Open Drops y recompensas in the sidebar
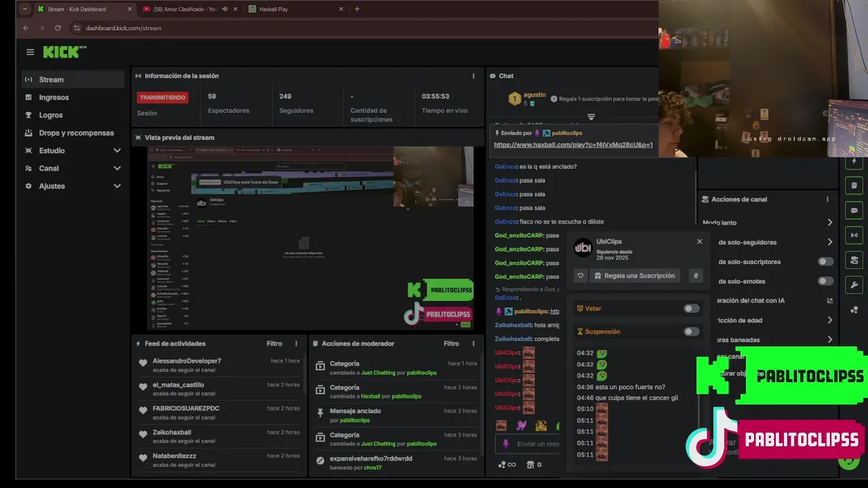The height and width of the screenshot is (488, 868). point(73,133)
